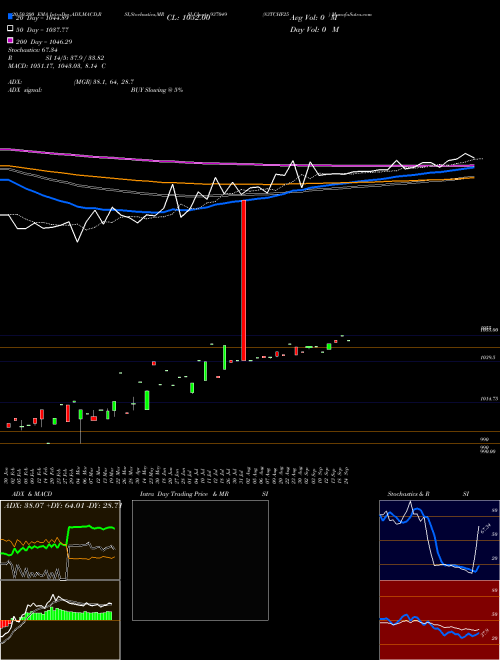500x660 pixels.
Task: Click the magenta 200 Day legend swatch
Action: click(10, 41)
